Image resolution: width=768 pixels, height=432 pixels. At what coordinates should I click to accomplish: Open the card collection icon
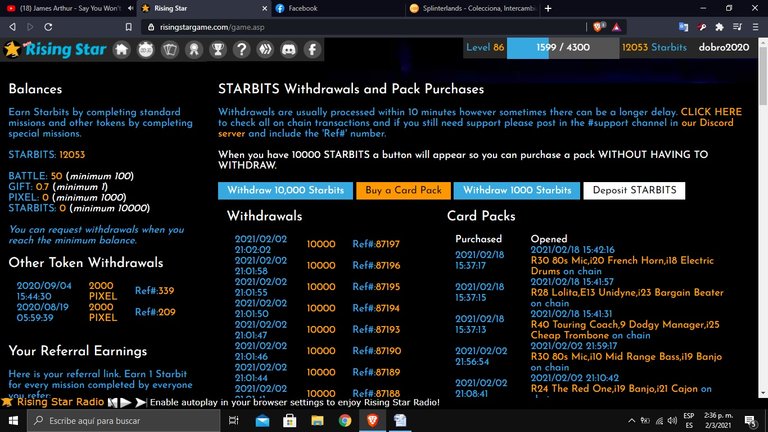(x=169, y=49)
